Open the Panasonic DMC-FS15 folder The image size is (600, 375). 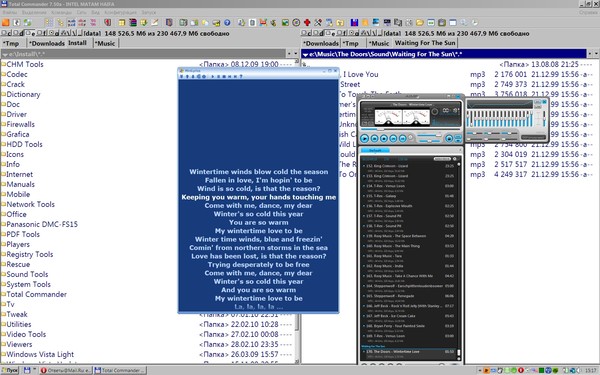pyautogui.click(x=42, y=224)
